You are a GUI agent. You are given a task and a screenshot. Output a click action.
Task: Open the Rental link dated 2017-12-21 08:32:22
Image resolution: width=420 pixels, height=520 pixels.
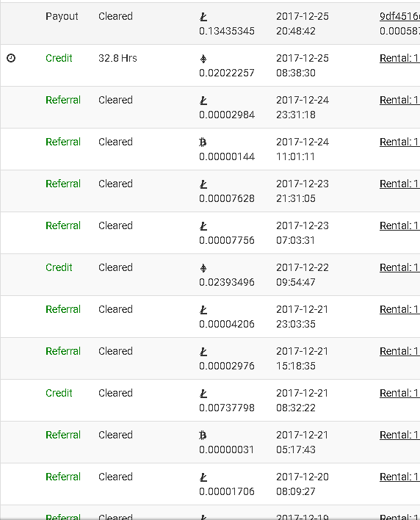pos(399,393)
